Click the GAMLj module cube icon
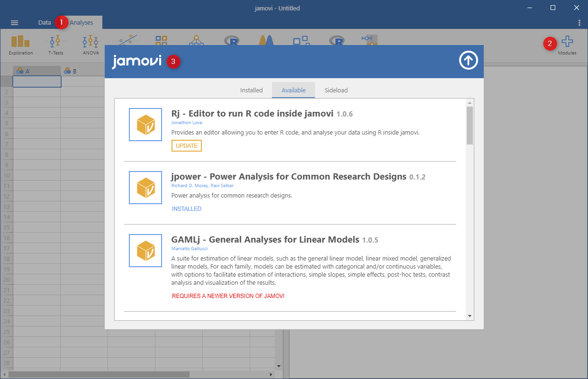 [145, 250]
